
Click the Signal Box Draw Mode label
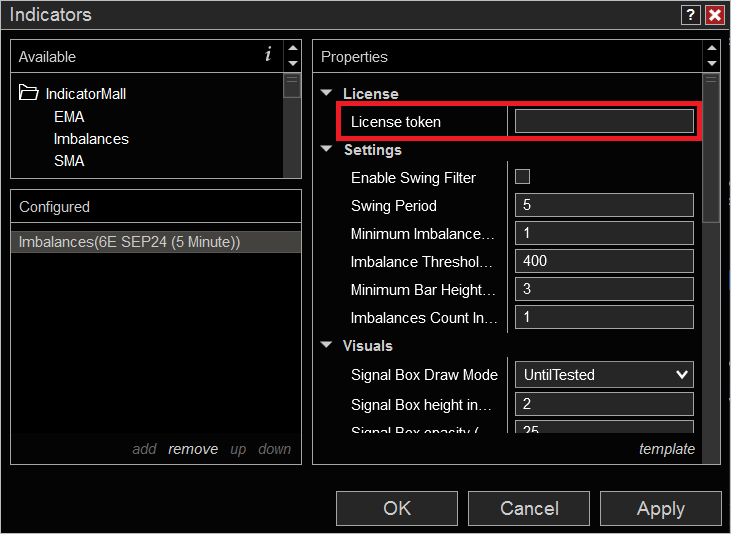[424, 375]
